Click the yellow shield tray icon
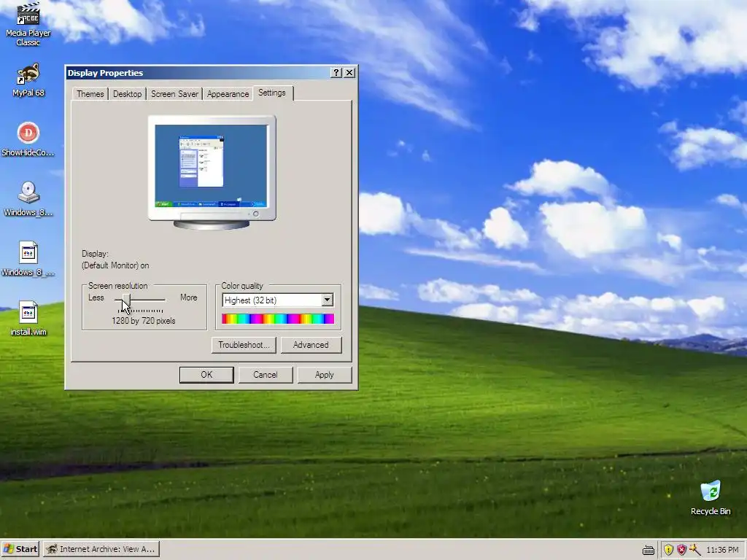The width and height of the screenshot is (747, 560). pyautogui.click(x=668, y=550)
